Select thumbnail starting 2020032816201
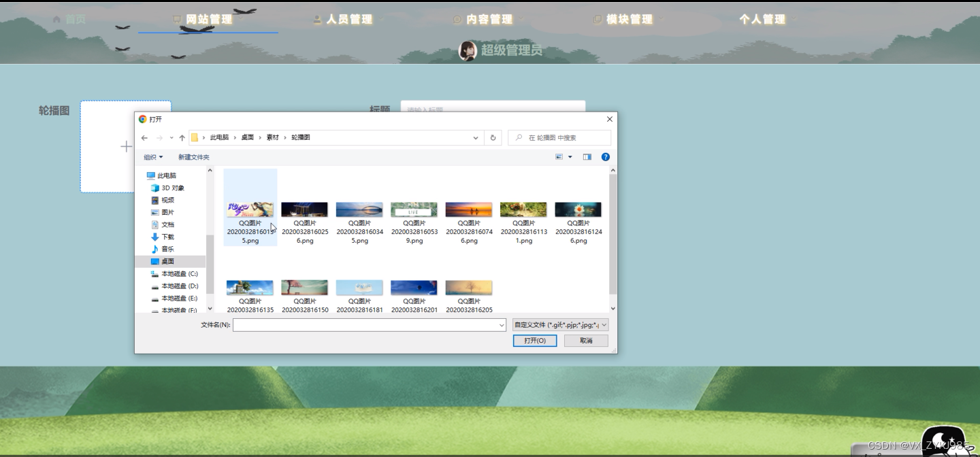The image size is (980, 457). pyautogui.click(x=414, y=288)
